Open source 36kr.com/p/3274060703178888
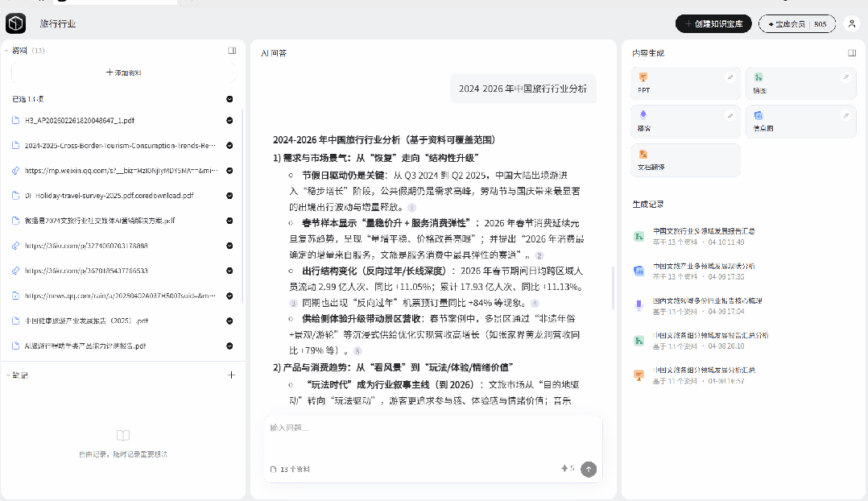This screenshot has width=868, height=501. pos(86,245)
